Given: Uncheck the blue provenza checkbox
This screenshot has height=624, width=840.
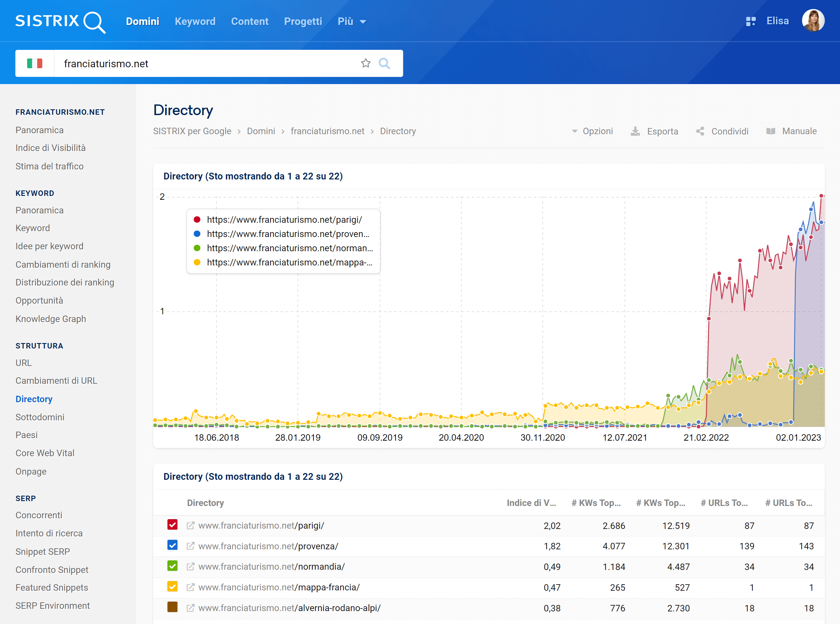Looking at the screenshot, I should click(x=173, y=545).
